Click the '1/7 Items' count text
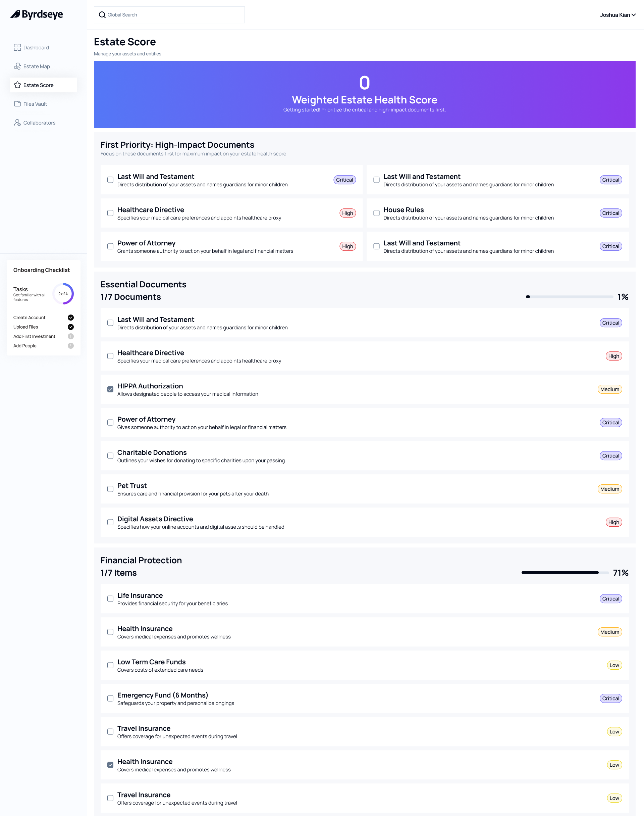This screenshot has width=644, height=816. (x=118, y=573)
